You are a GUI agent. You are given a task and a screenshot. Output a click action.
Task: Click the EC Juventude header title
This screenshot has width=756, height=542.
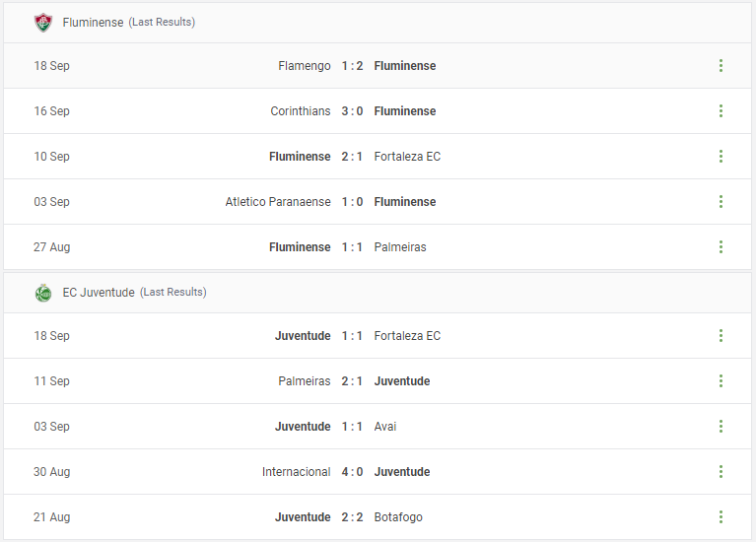click(99, 293)
